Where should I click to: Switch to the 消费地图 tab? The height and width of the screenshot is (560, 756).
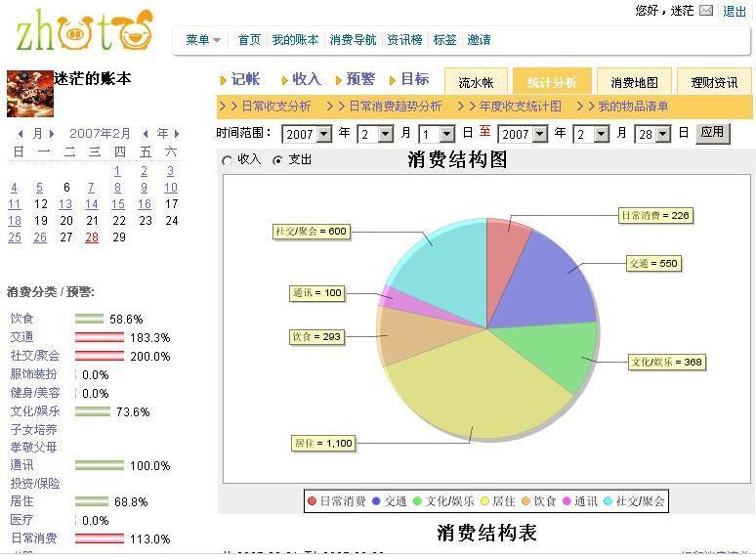pos(634,83)
